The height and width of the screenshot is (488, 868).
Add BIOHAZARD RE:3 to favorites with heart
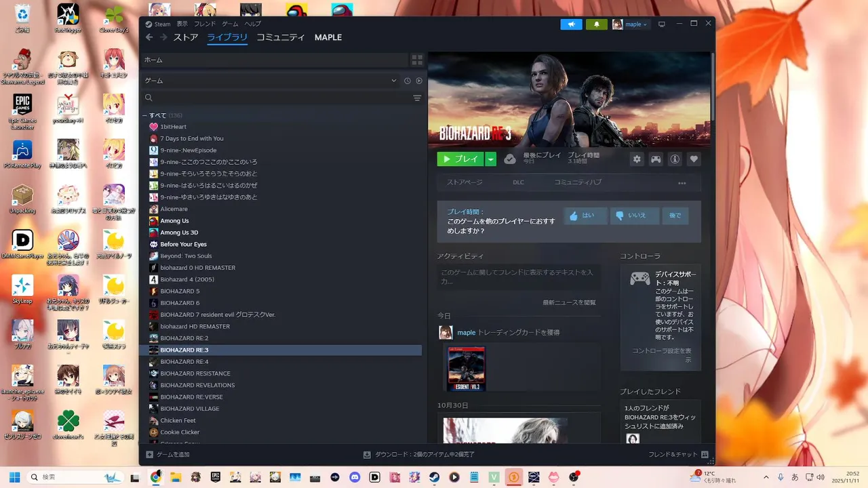694,159
